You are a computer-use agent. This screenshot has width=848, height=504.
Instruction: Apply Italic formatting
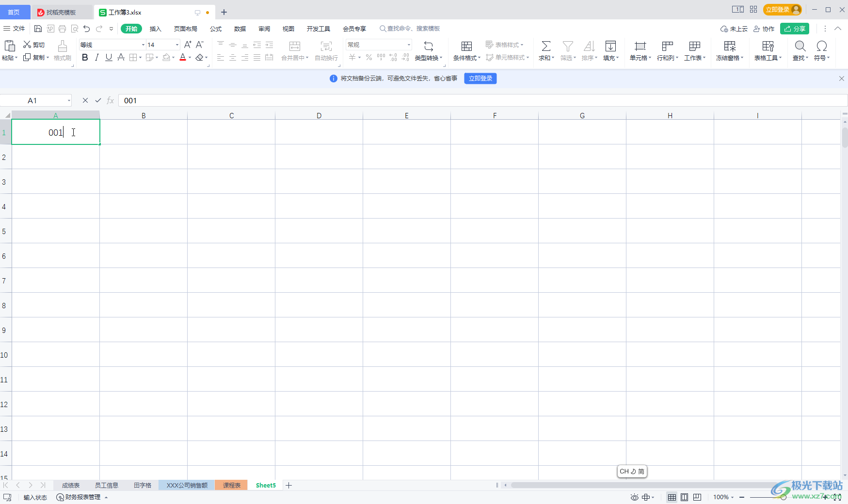click(x=97, y=58)
